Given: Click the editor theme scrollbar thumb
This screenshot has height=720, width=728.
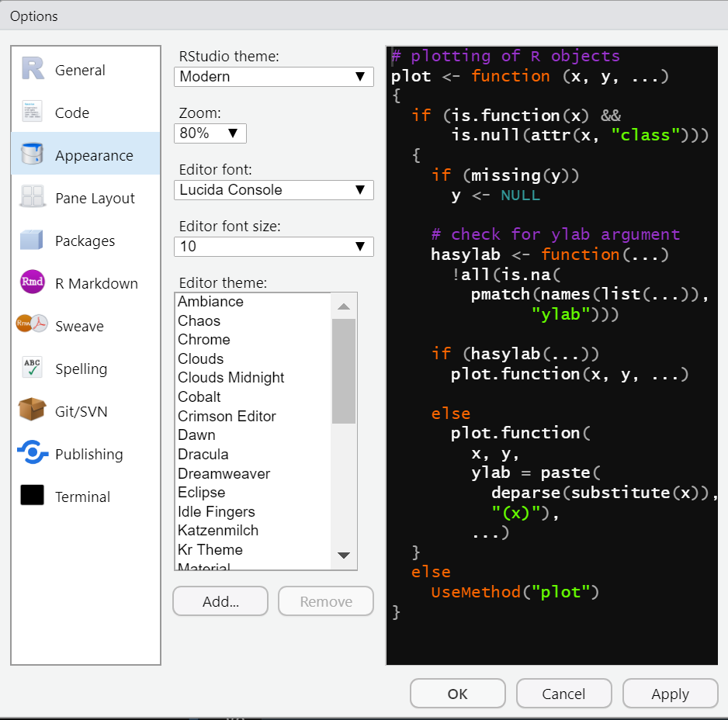Looking at the screenshot, I should pos(344,371).
